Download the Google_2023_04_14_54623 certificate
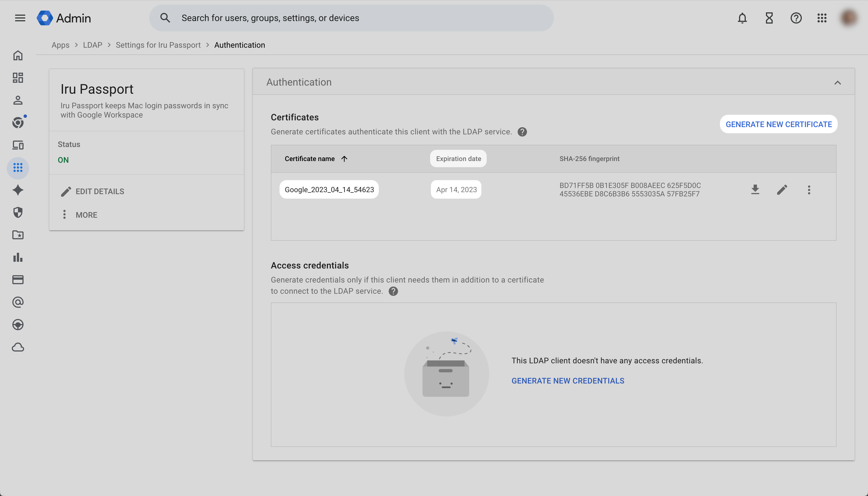Screen dimensions: 868x496 tap(755, 189)
